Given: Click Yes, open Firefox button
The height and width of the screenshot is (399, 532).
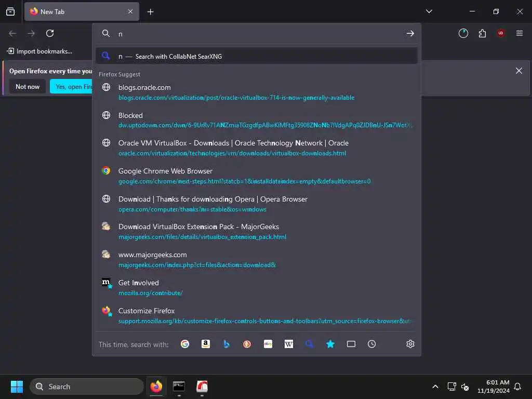Looking at the screenshot, I should 71,87.
